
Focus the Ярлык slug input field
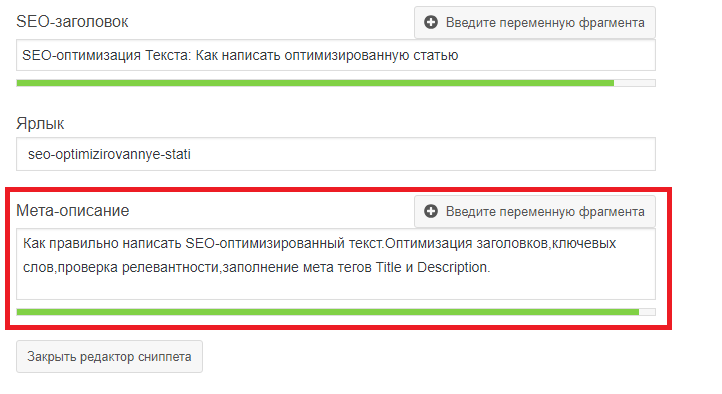pos(336,154)
